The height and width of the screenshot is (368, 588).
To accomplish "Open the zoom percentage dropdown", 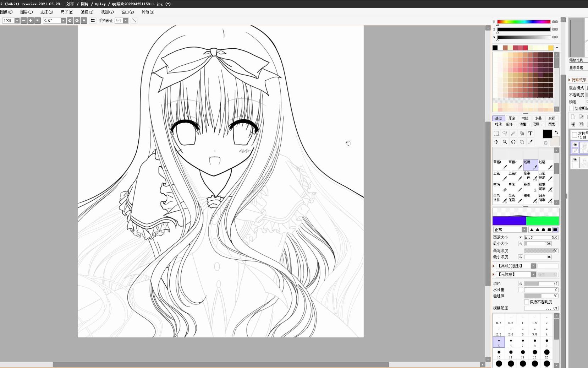I will click(x=17, y=21).
